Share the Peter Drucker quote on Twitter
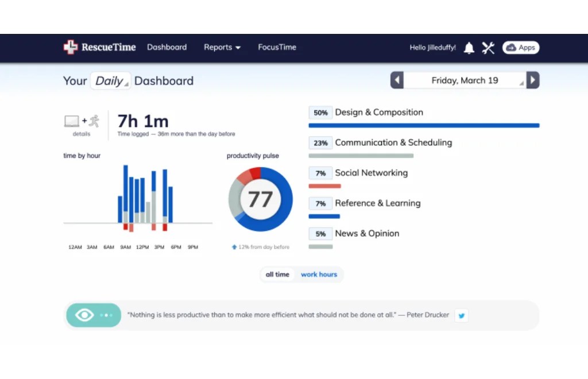This screenshot has width=588, height=379. point(461,315)
